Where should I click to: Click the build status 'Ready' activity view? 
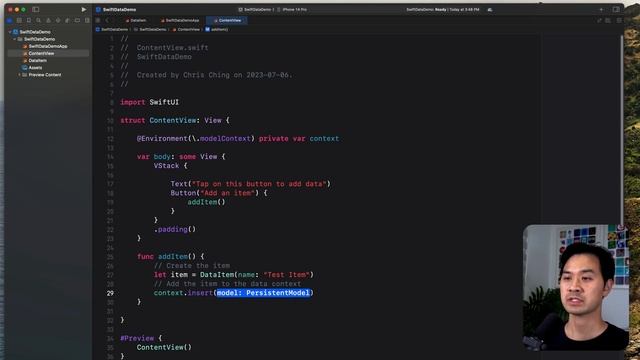click(442, 9)
